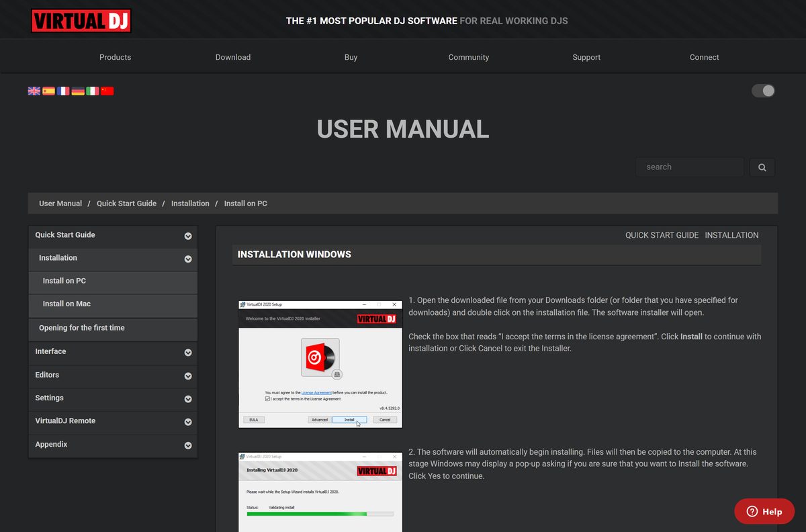This screenshot has height=532, width=806.
Task: Open the Products menu
Action: pyautogui.click(x=115, y=57)
